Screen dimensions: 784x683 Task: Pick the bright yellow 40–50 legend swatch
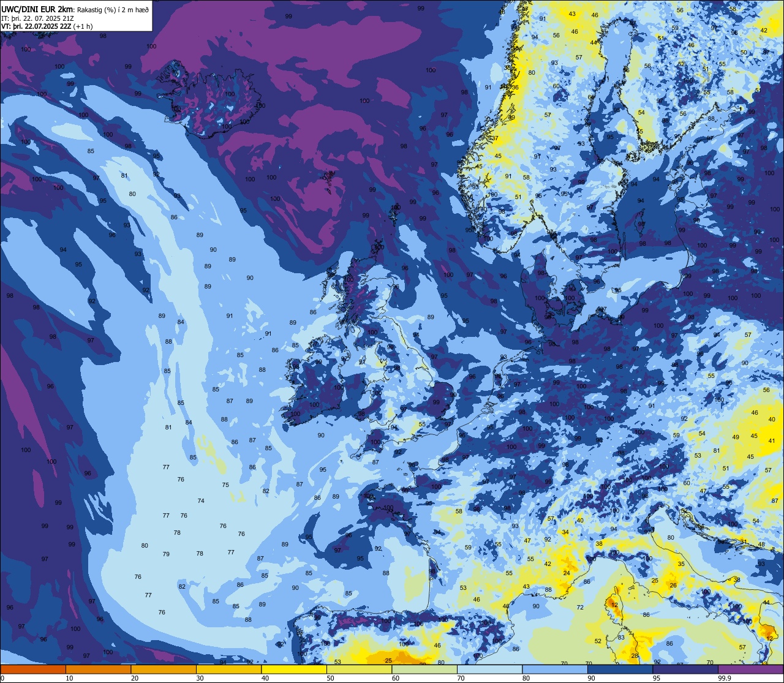pyautogui.click(x=294, y=669)
